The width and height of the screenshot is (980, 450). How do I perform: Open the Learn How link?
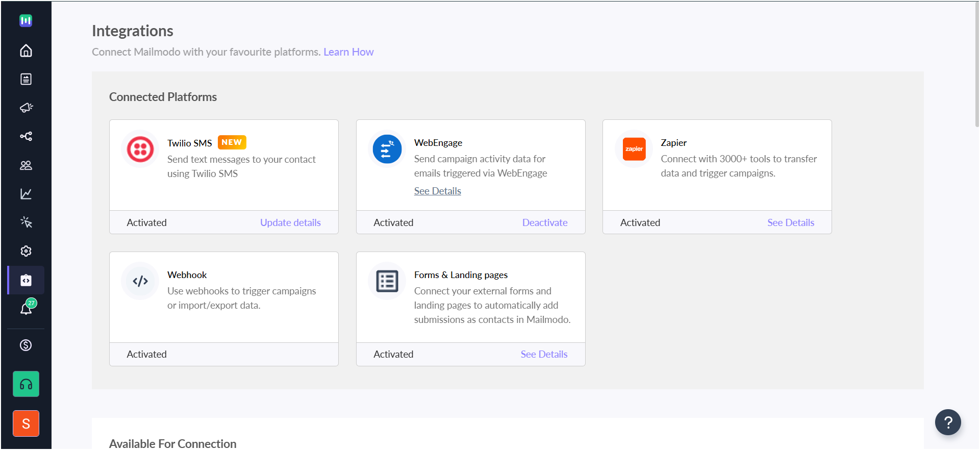(348, 52)
